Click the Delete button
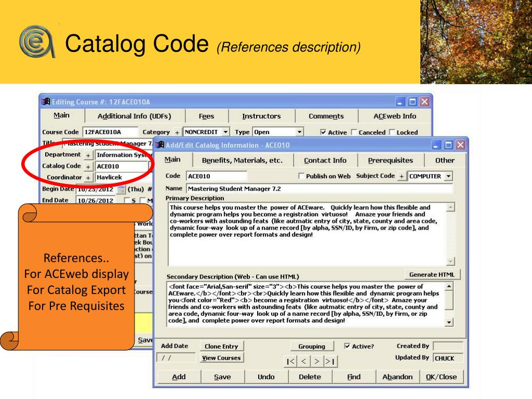Viewport: 532px width, 399px height. [310, 377]
